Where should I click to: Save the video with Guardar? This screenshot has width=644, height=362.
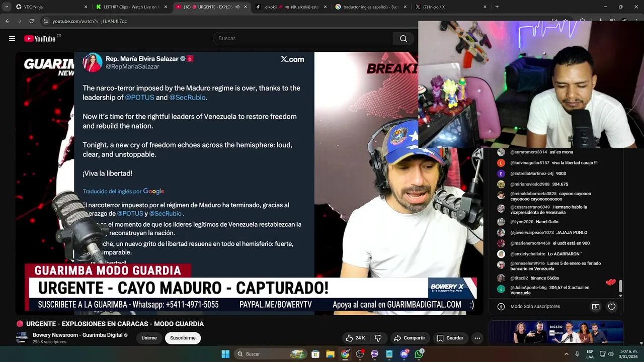(x=450, y=338)
